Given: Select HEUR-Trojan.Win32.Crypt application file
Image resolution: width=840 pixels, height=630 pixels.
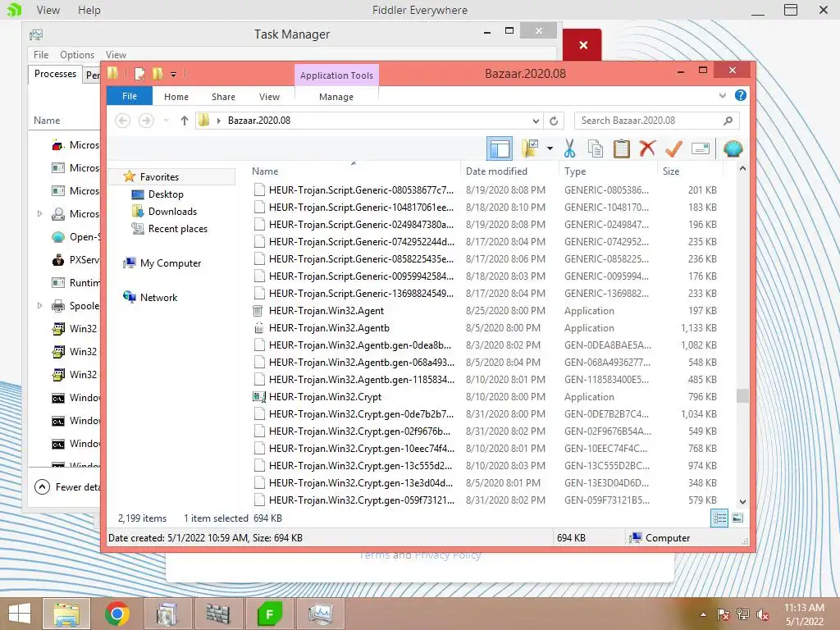Looking at the screenshot, I should pos(325,396).
